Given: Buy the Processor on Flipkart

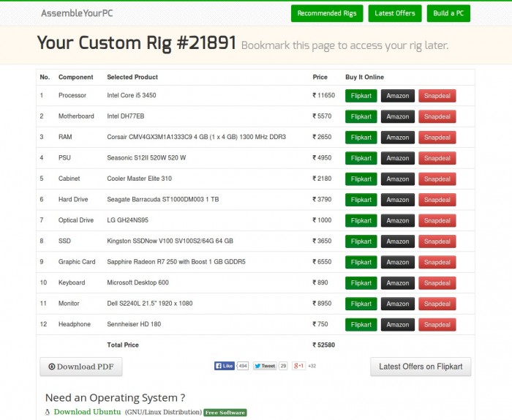Looking at the screenshot, I should [x=361, y=96].
